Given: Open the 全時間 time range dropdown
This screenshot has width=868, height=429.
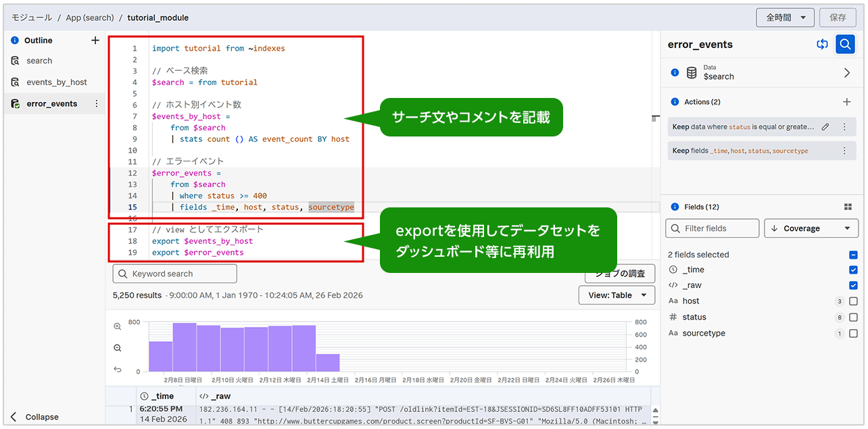Looking at the screenshot, I should (785, 18).
